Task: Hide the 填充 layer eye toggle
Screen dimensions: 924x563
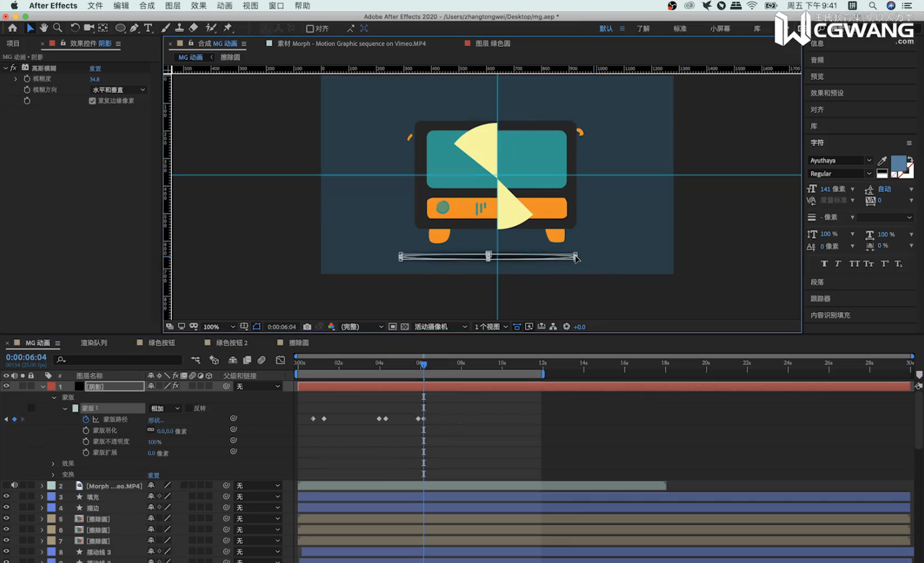Action: 7,497
